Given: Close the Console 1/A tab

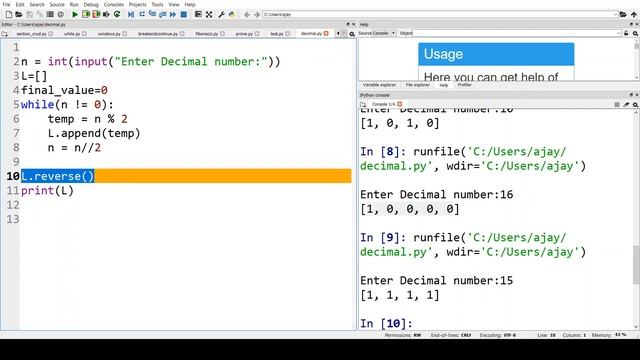Looking at the screenshot, I should point(400,104).
